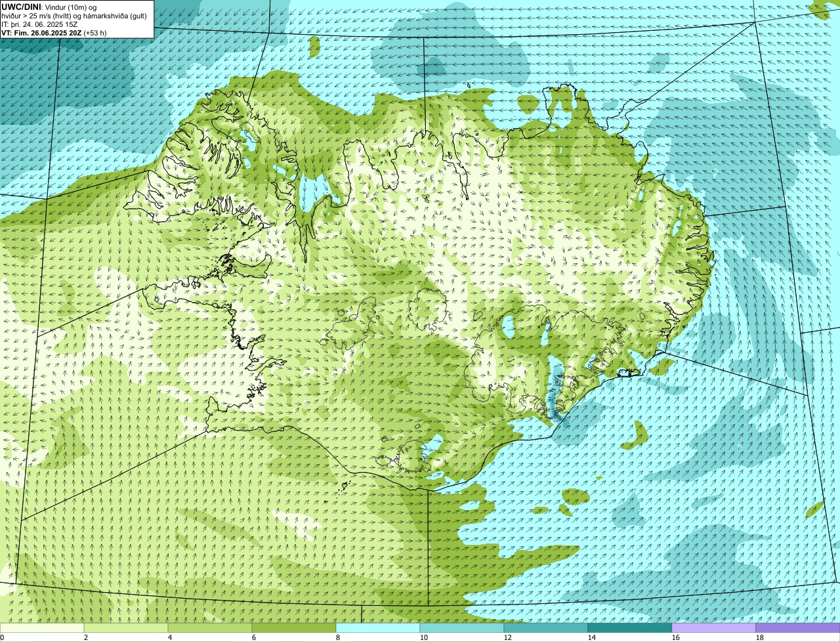
Task: Click the legend color band between 2 and 4
Action: pos(126,628)
